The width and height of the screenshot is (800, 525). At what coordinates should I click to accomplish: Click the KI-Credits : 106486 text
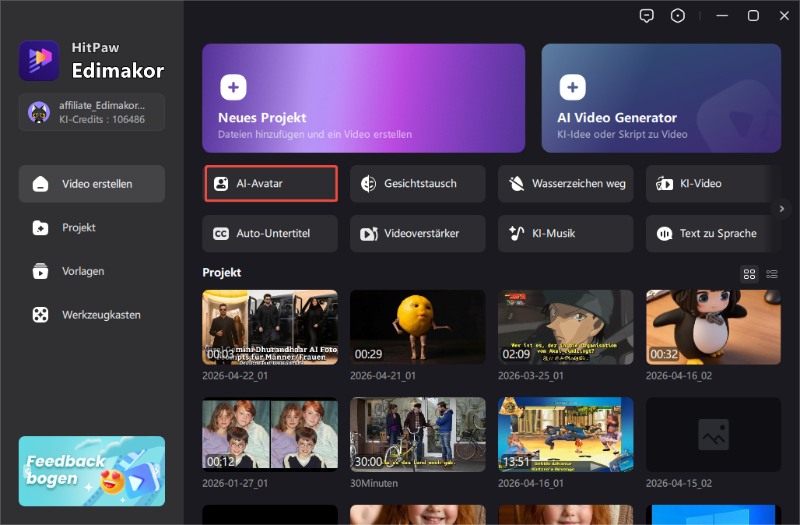[x=102, y=119]
